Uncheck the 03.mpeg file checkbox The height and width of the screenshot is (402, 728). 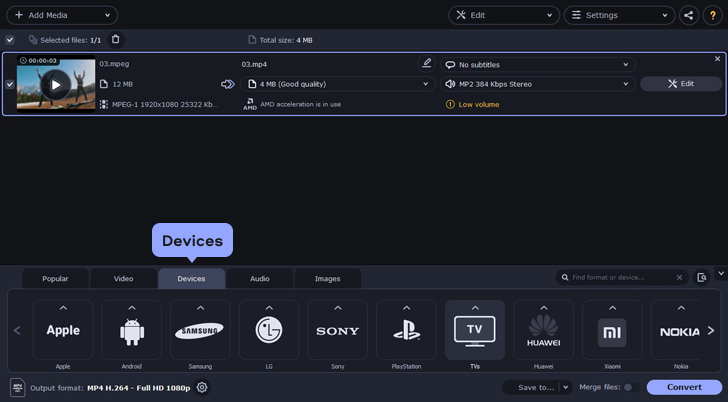10,84
